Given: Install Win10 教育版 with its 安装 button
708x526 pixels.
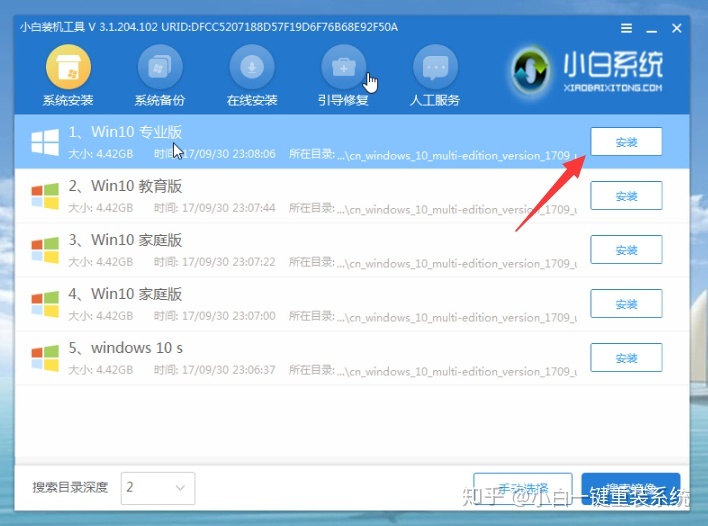Looking at the screenshot, I should (626, 196).
